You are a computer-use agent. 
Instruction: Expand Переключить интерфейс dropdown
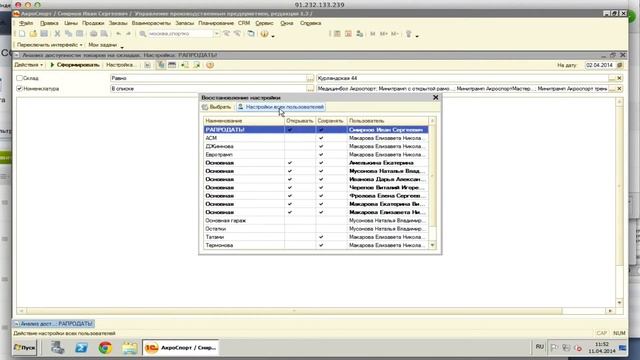coord(49,45)
